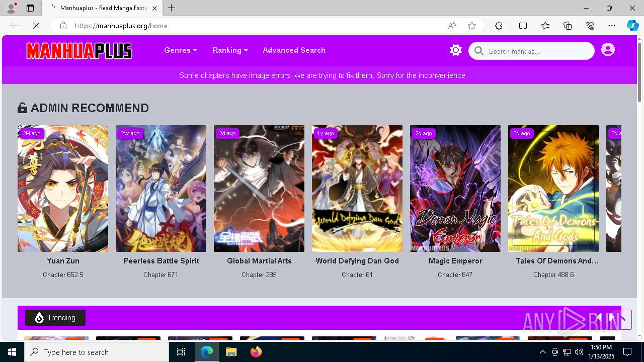Open the browser Extensions menu
The height and width of the screenshot is (362, 644).
pyautogui.click(x=499, y=26)
